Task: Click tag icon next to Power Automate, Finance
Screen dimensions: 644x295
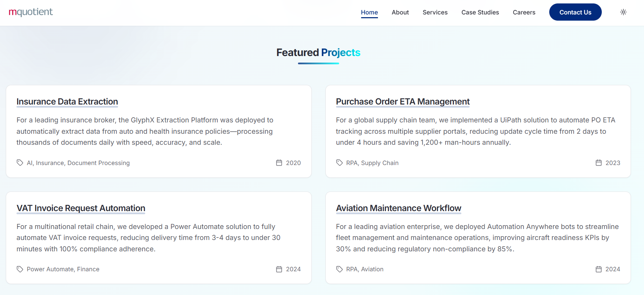Action: pos(20,269)
